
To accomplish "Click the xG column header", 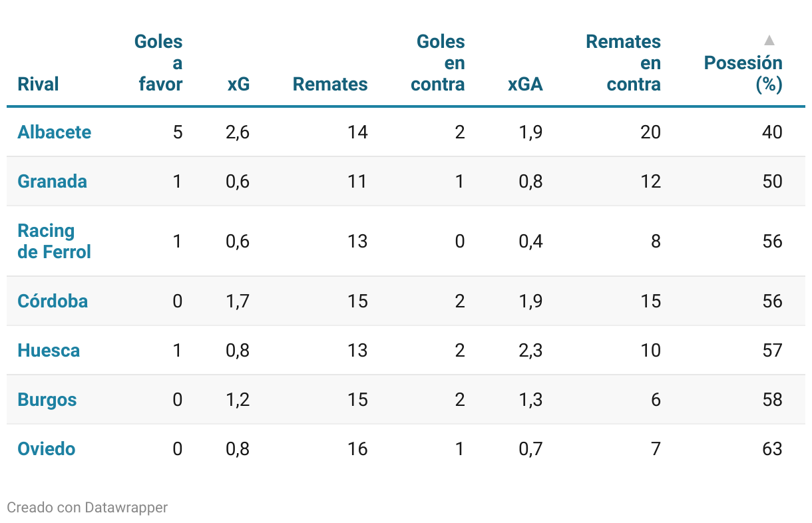I will tap(238, 85).
